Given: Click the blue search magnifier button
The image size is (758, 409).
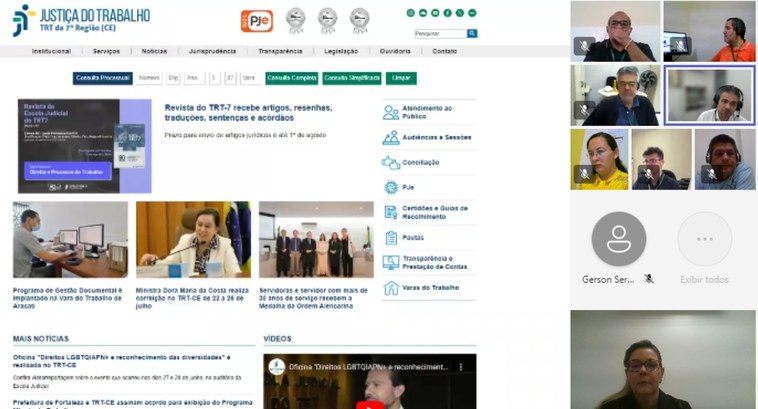Looking at the screenshot, I should [x=472, y=33].
